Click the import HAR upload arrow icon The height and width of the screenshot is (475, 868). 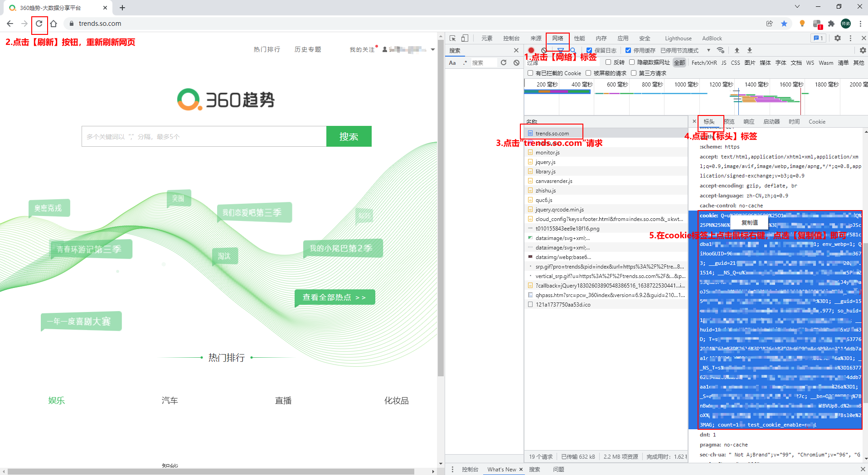pos(737,50)
